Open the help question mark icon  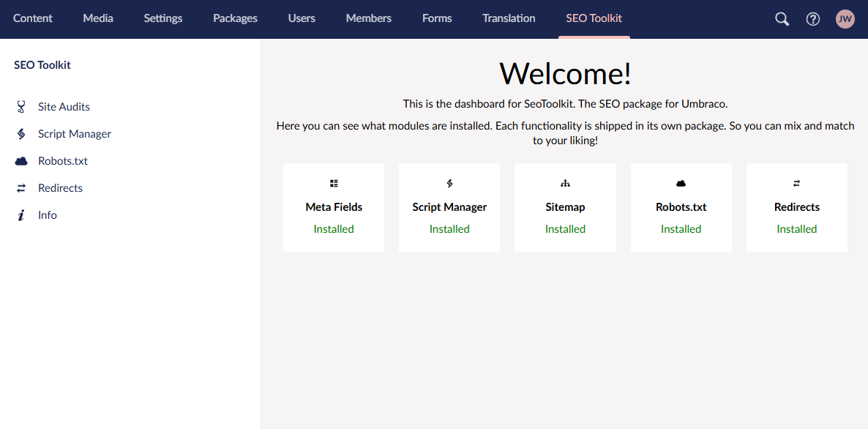[813, 18]
